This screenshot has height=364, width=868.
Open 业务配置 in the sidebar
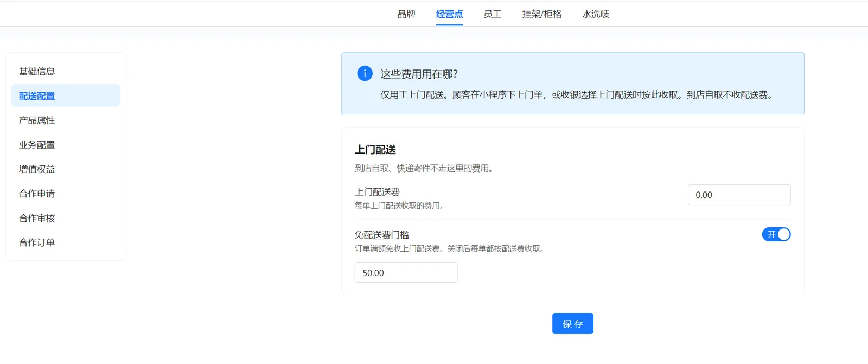pyautogui.click(x=66, y=144)
